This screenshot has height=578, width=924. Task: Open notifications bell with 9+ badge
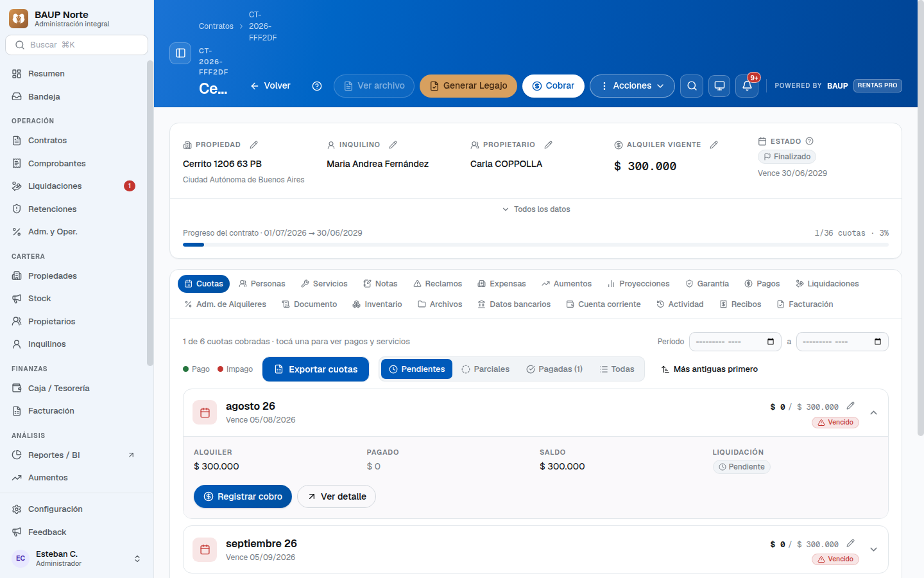(747, 86)
